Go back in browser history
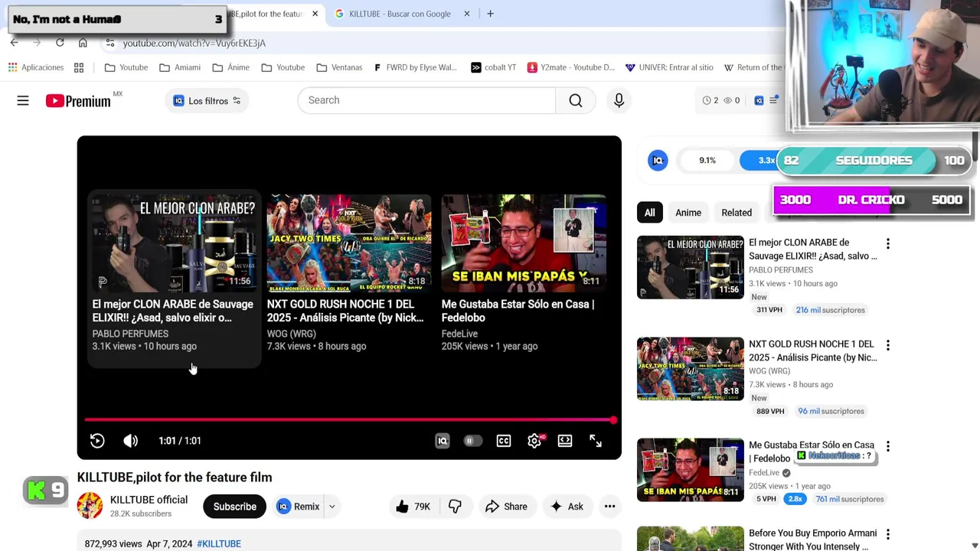Viewport: 980px width, 551px height. (x=14, y=43)
